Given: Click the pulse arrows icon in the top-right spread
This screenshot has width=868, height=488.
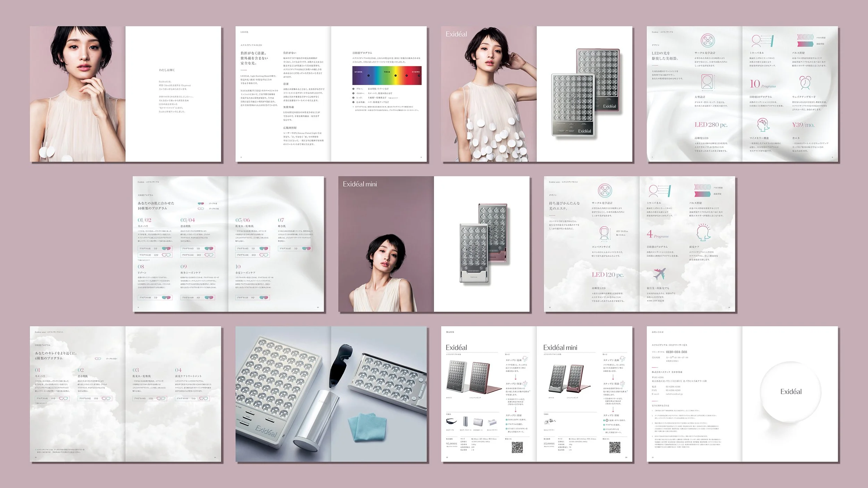Looking at the screenshot, I should [805, 40].
